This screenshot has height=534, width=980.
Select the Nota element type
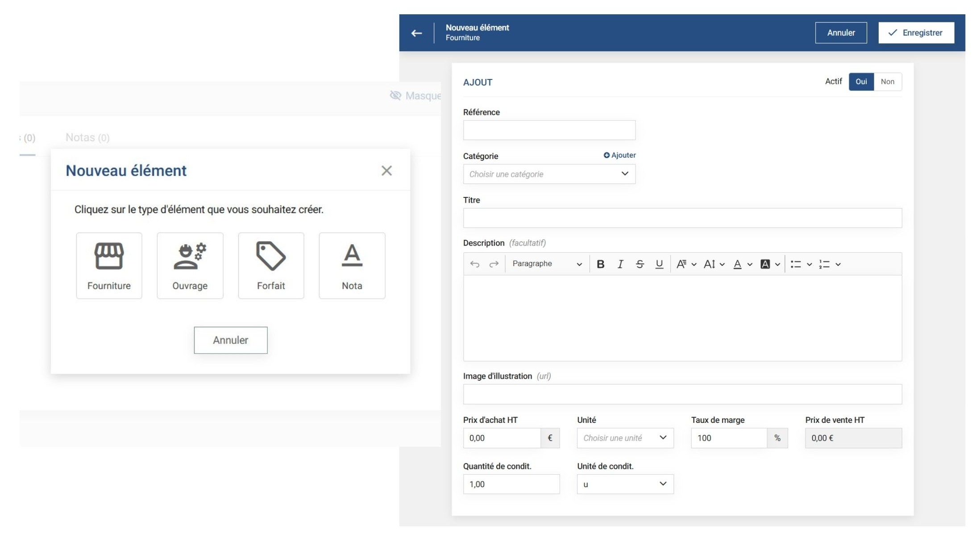click(x=352, y=266)
